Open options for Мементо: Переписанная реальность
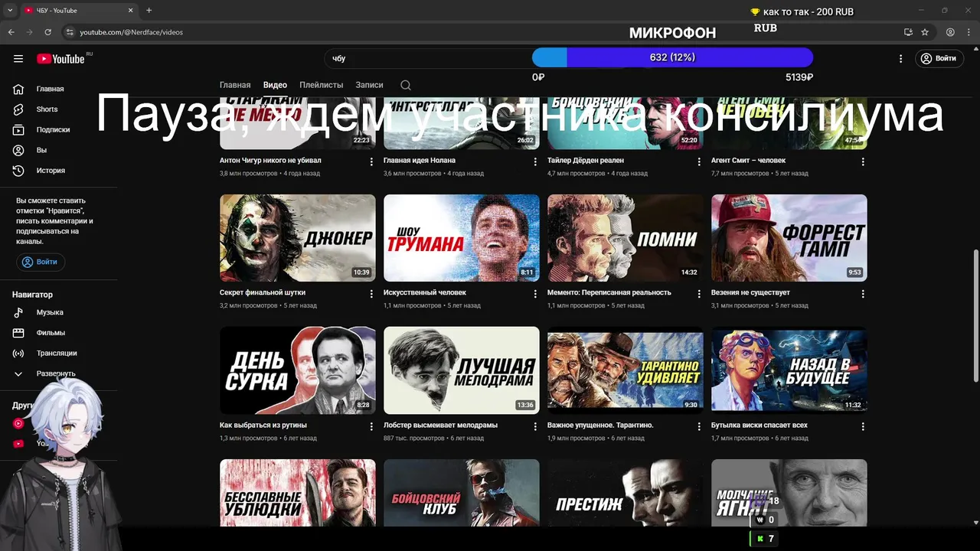The width and height of the screenshot is (980, 551). coord(699,294)
